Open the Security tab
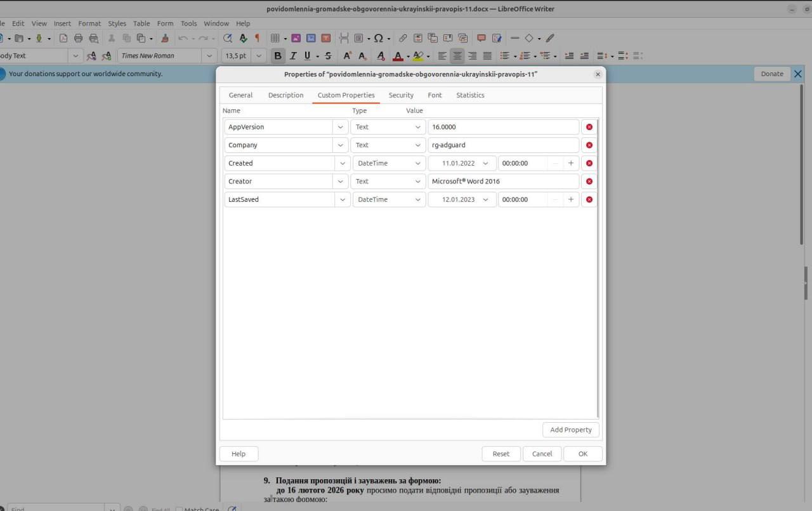The width and height of the screenshot is (812, 511). click(401, 95)
